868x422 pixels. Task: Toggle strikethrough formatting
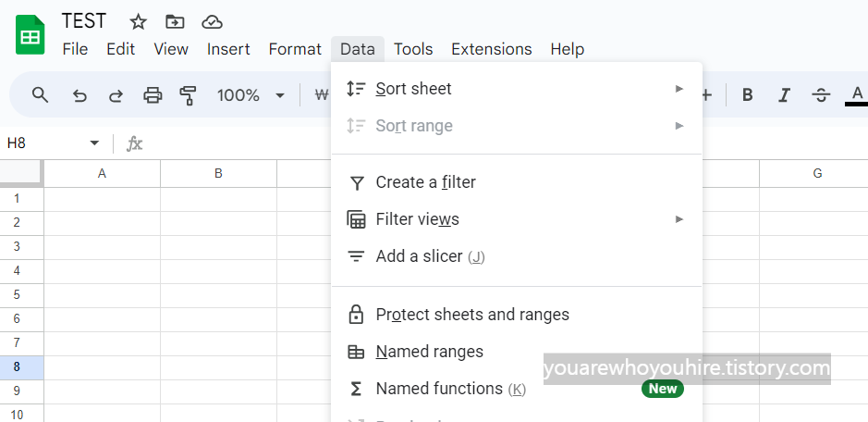821,94
